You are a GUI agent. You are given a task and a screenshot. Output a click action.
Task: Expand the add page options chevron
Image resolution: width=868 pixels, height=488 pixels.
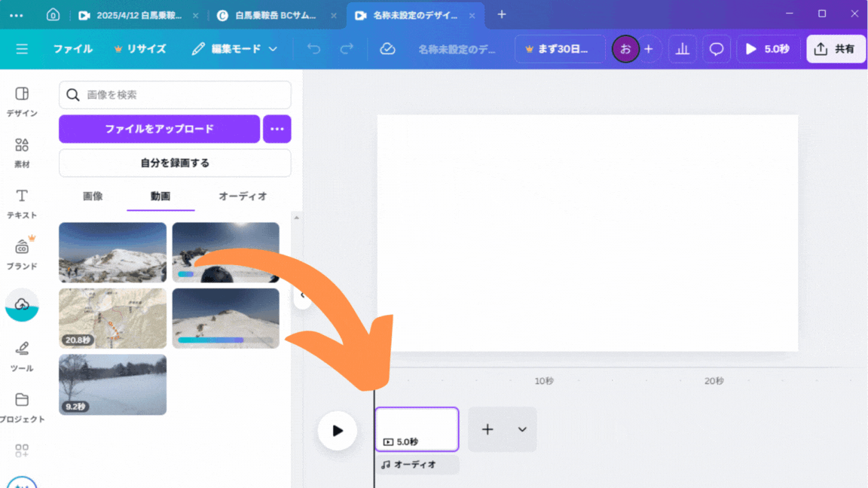point(522,429)
